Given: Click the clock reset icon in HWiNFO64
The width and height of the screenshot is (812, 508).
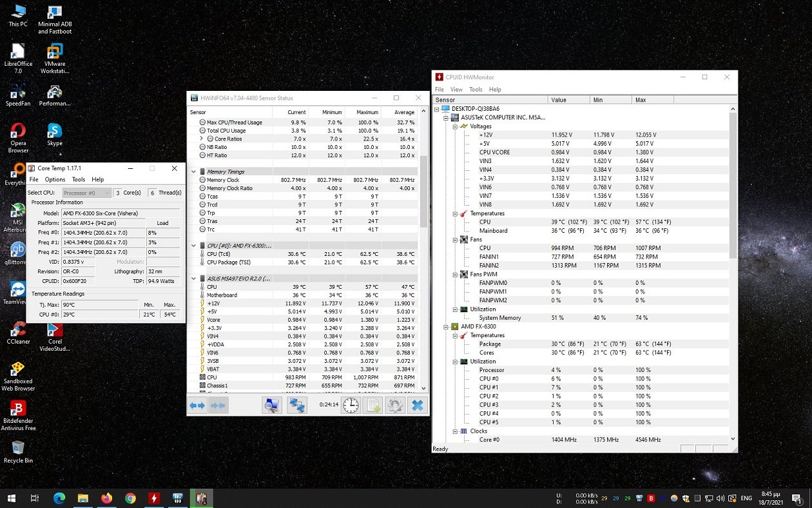Looking at the screenshot, I should pyautogui.click(x=351, y=405).
